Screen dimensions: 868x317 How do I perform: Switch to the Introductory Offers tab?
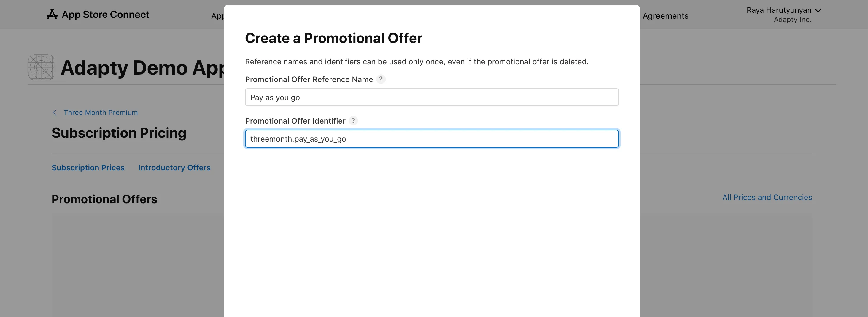coord(174,168)
